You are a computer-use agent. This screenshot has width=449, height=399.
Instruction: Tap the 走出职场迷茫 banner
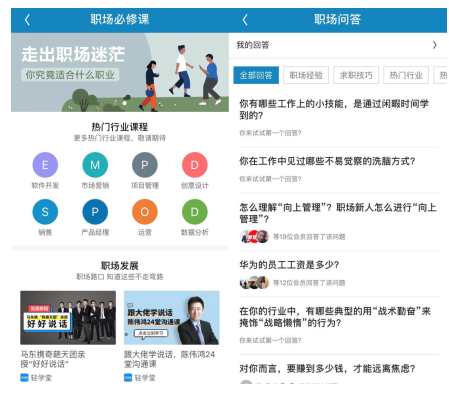(x=120, y=72)
